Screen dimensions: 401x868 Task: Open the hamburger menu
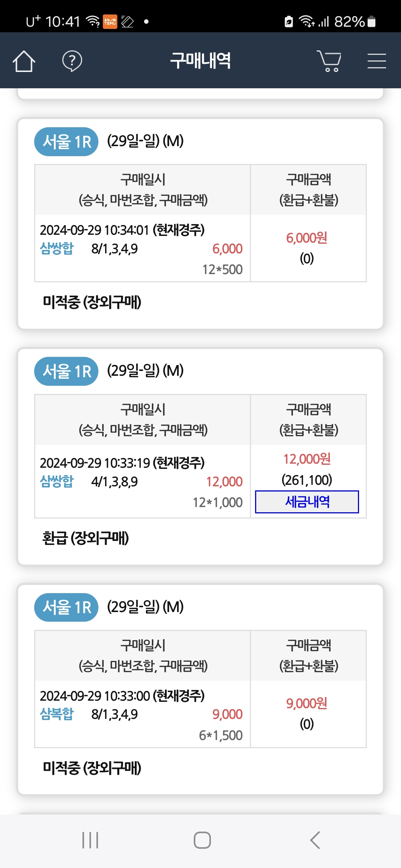376,61
